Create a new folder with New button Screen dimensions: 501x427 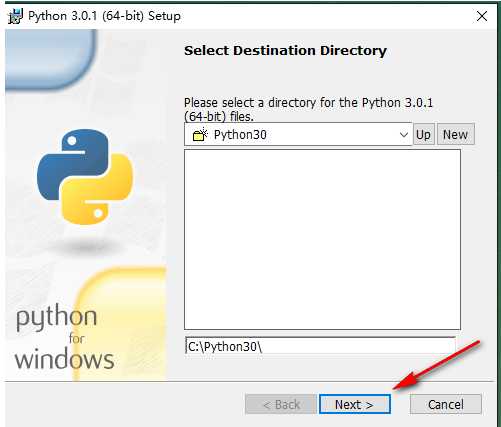(x=455, y=134)
